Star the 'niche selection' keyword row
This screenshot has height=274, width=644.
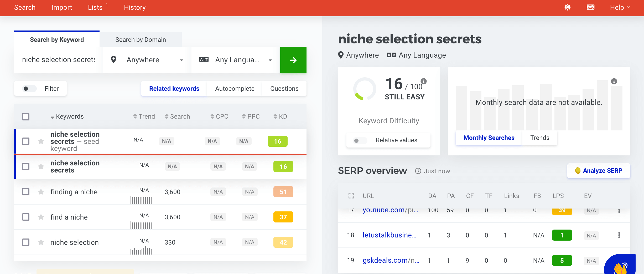[x=41, y=242]
